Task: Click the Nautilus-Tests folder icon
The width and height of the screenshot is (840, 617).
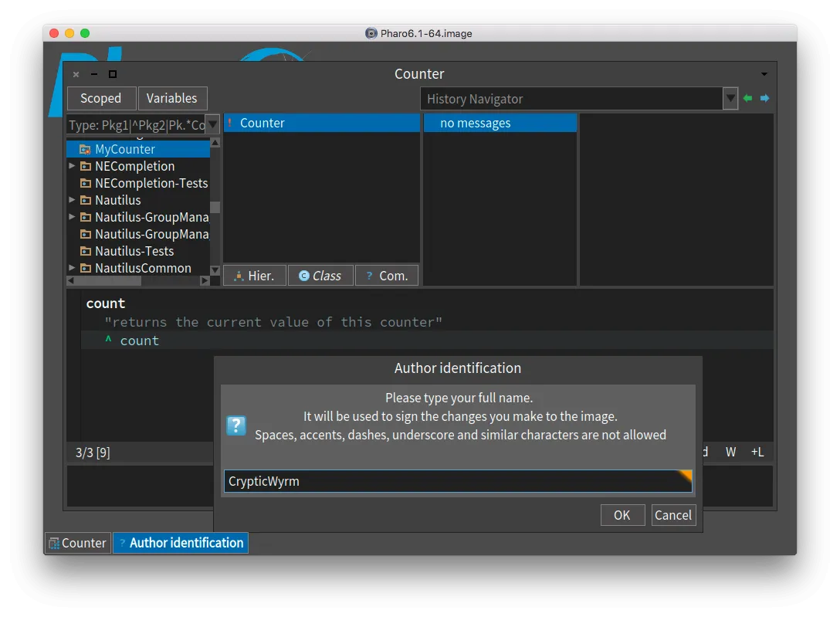Action: [85, 251]
